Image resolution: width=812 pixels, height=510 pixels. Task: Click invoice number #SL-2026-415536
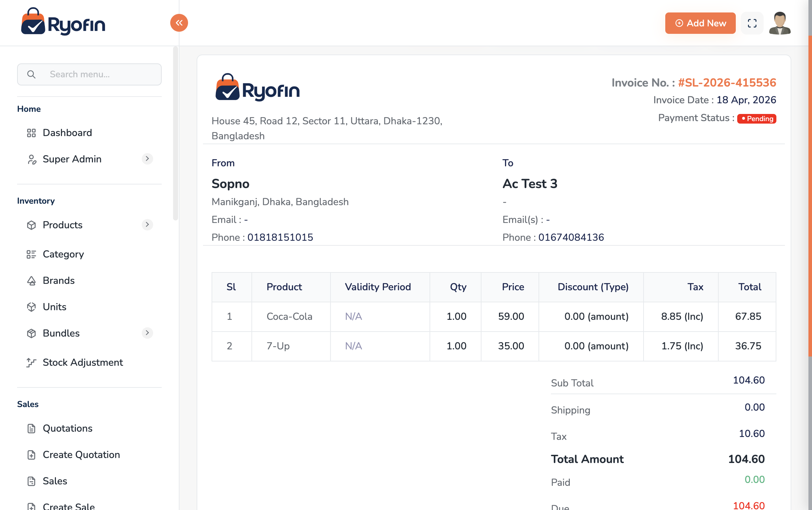point(727,83)
